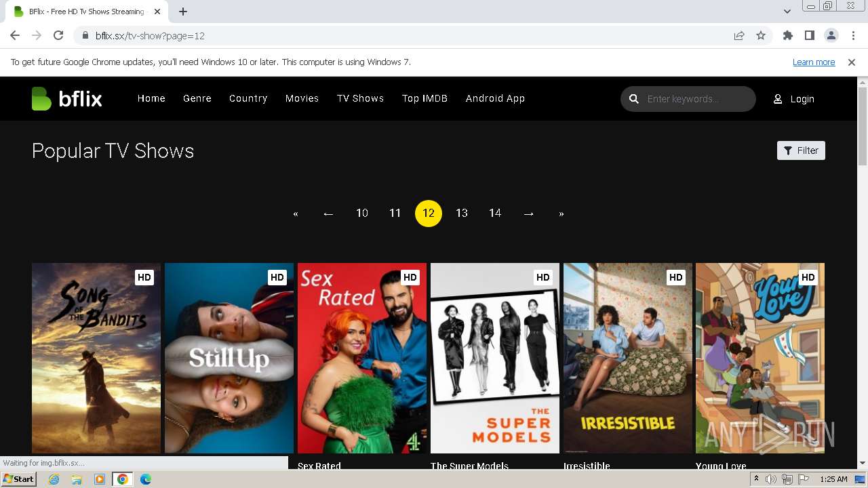Go to Movies section

pos(302,98)
